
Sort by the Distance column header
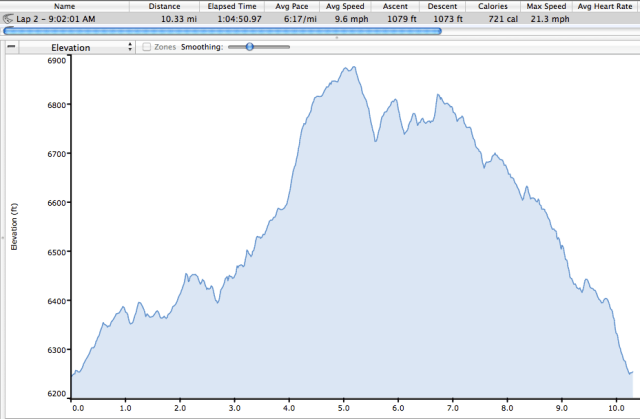164,6
